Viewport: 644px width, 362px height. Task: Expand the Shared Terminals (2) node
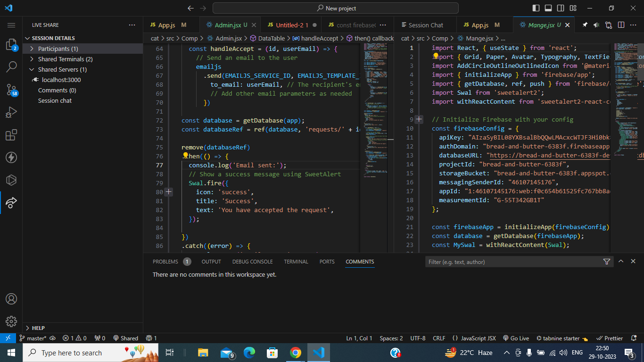point(65,59)
